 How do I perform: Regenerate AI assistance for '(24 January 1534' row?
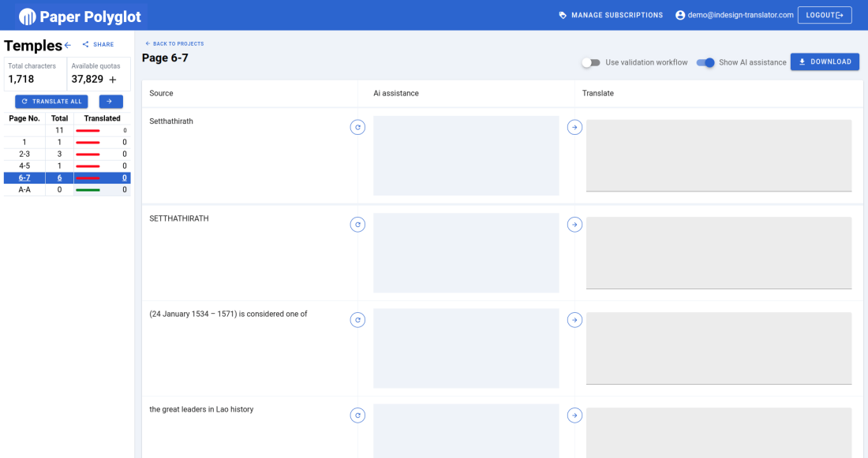(357, 320)
